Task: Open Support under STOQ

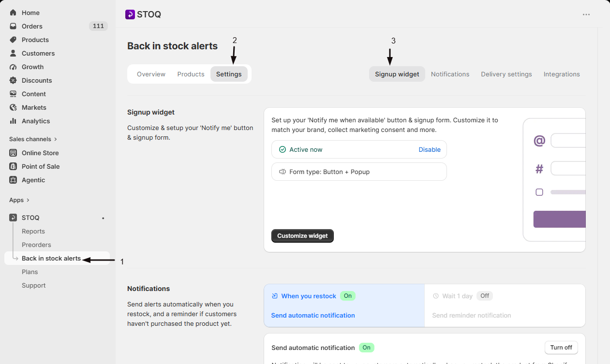Action: [x=34, y=285]
